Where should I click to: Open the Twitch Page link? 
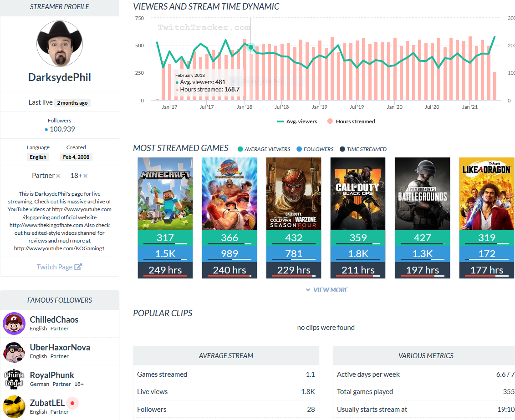[59, 267]
